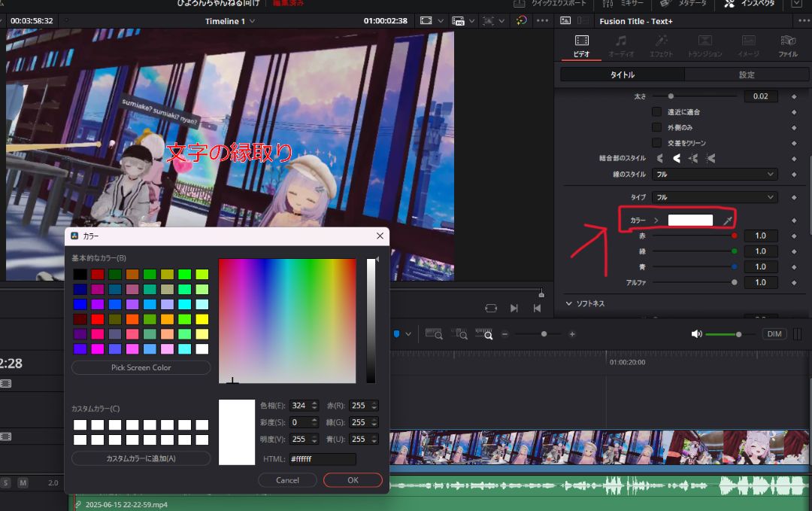This screenshot has height=511, width=812.
Task: Select the second join style icon
Action: (x=677, y=158)
